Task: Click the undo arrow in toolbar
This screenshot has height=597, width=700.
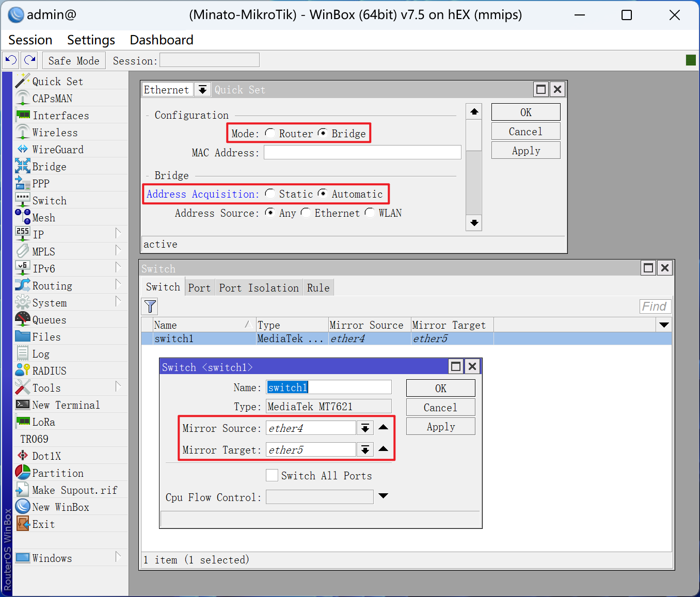Action: 11,60
